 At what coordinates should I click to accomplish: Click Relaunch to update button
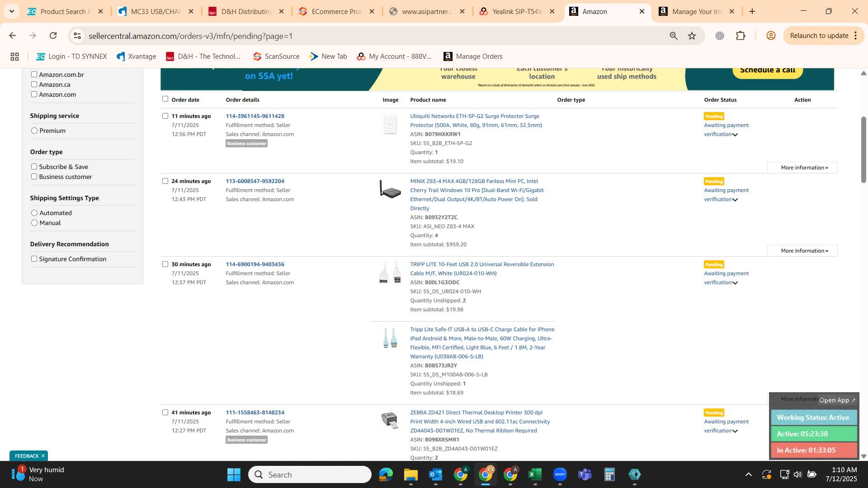coord(819,36)
